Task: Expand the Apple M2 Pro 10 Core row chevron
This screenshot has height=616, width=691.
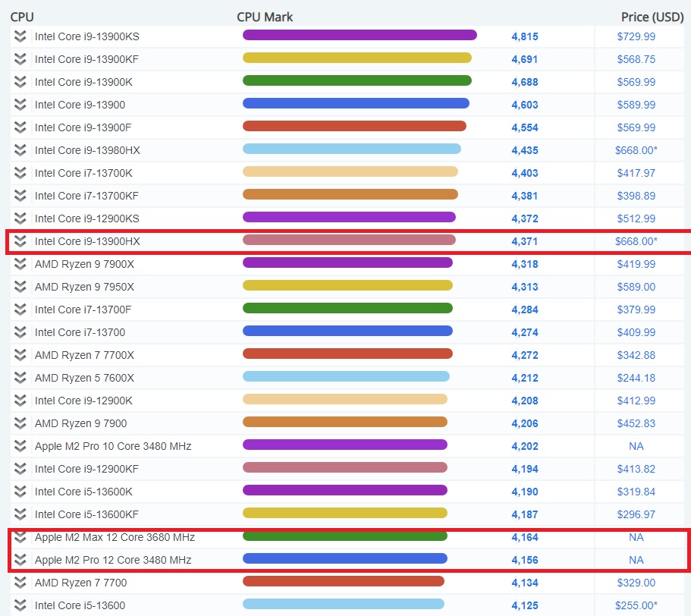Action: (x=20, y=446)
